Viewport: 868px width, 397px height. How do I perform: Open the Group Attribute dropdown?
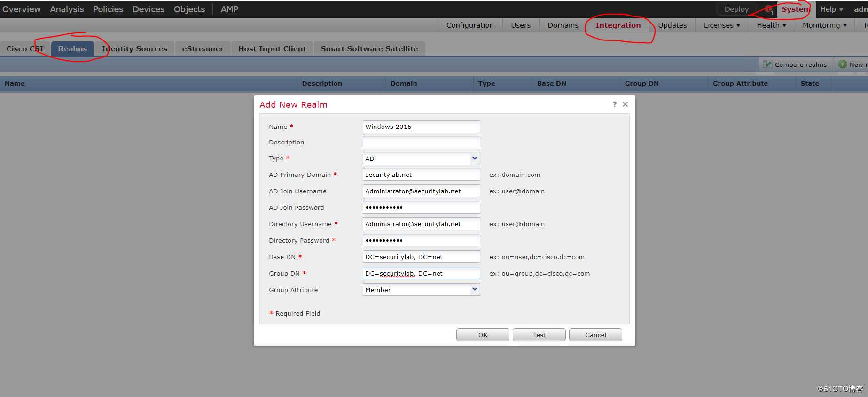(475, 290)
